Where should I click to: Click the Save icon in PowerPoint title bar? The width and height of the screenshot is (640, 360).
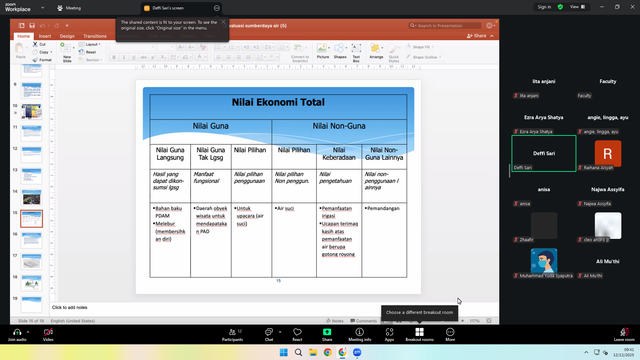tap(32, 25)
